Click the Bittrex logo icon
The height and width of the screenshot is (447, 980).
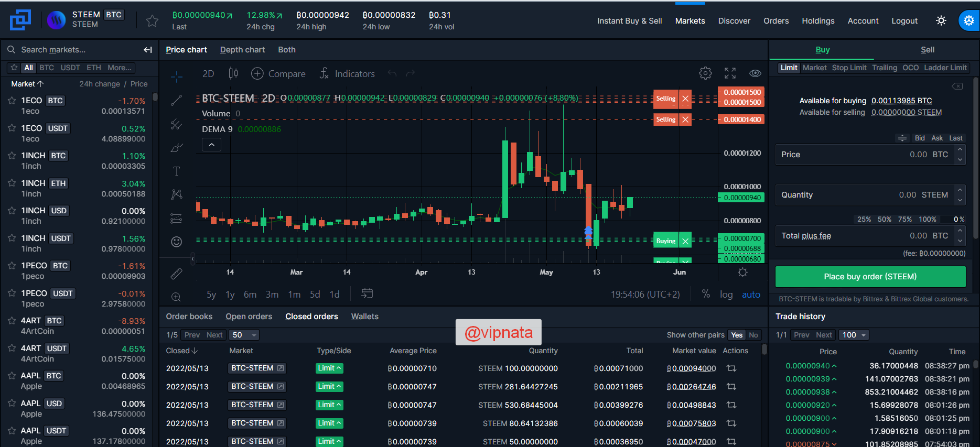click(x=20, y=20)
